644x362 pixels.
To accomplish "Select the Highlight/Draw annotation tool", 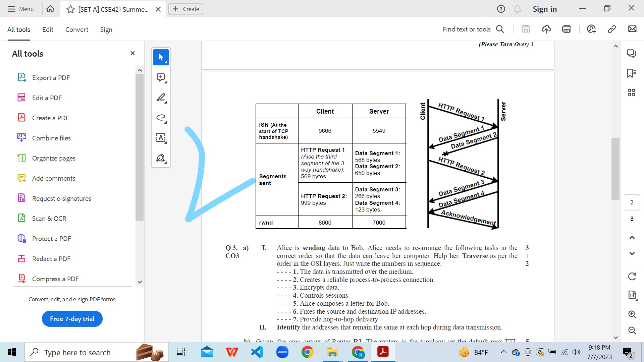I will (161, 97).
